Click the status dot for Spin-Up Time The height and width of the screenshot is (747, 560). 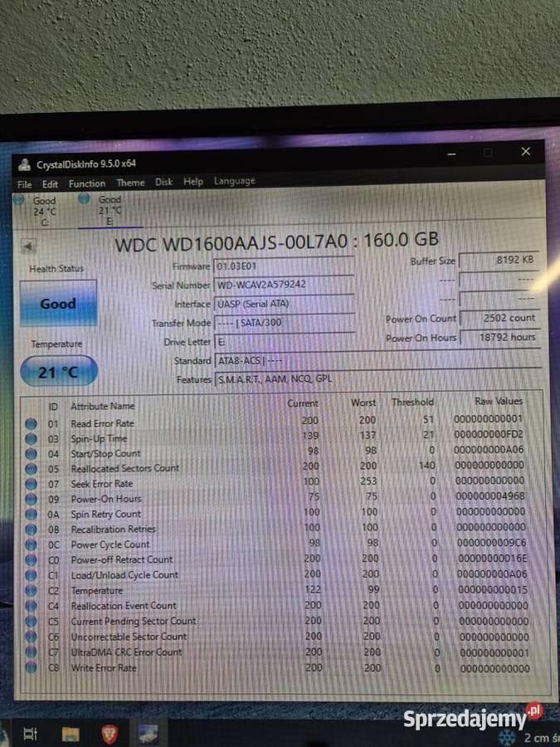tap(31, 439)
